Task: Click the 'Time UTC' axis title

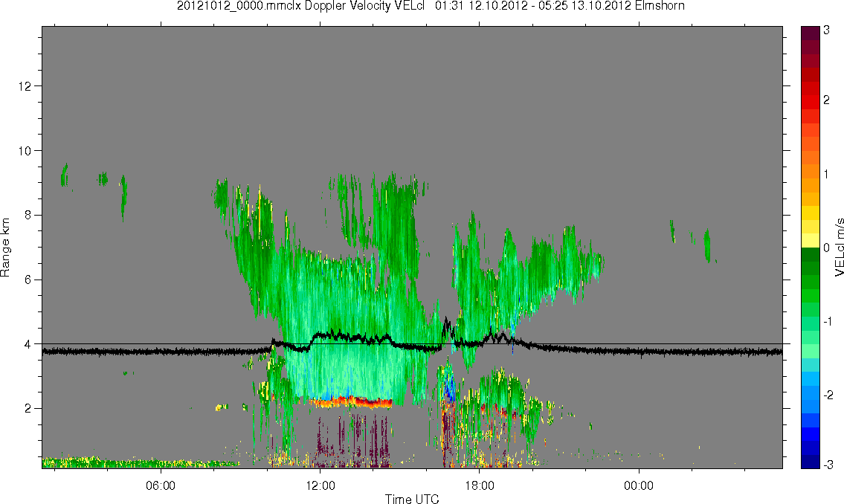Action: point(412,499)
